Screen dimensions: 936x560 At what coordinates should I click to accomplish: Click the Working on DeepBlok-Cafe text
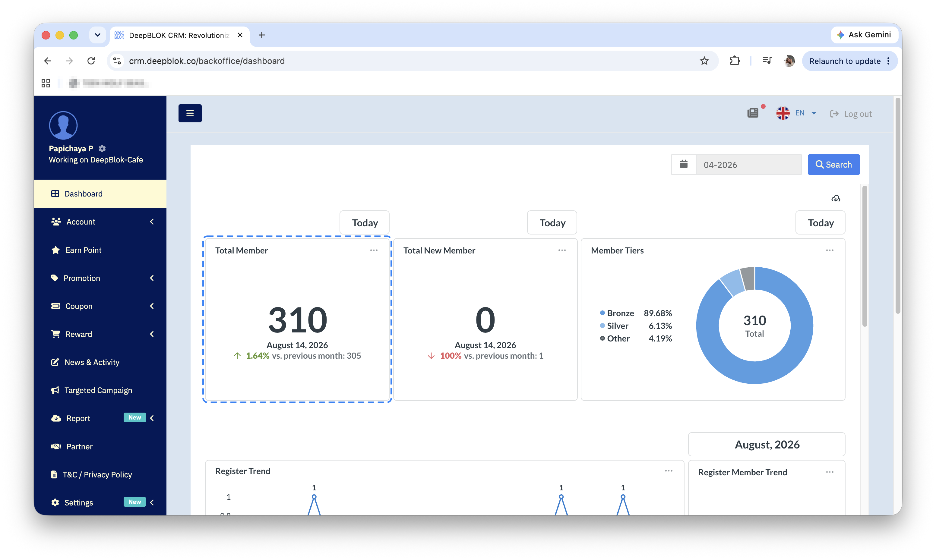(x=96, y=160)
